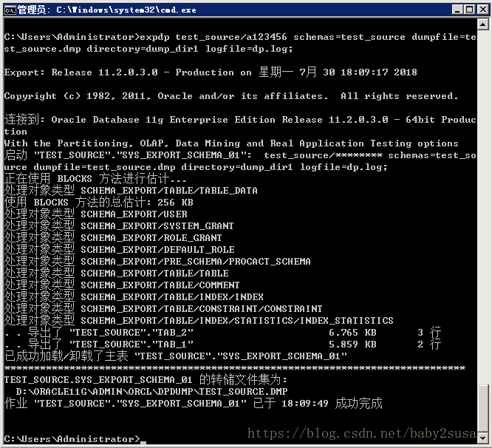Click the job completed at 18:09:49 line
This screenshot has height=448, width=492.
point(194,404)
